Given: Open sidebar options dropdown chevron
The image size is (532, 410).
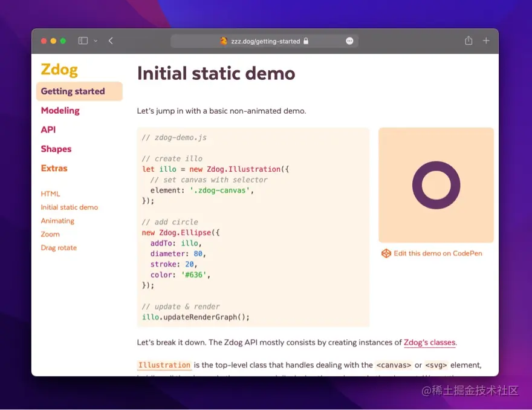Looking at the screenshot, I should [x=96, y=41].
